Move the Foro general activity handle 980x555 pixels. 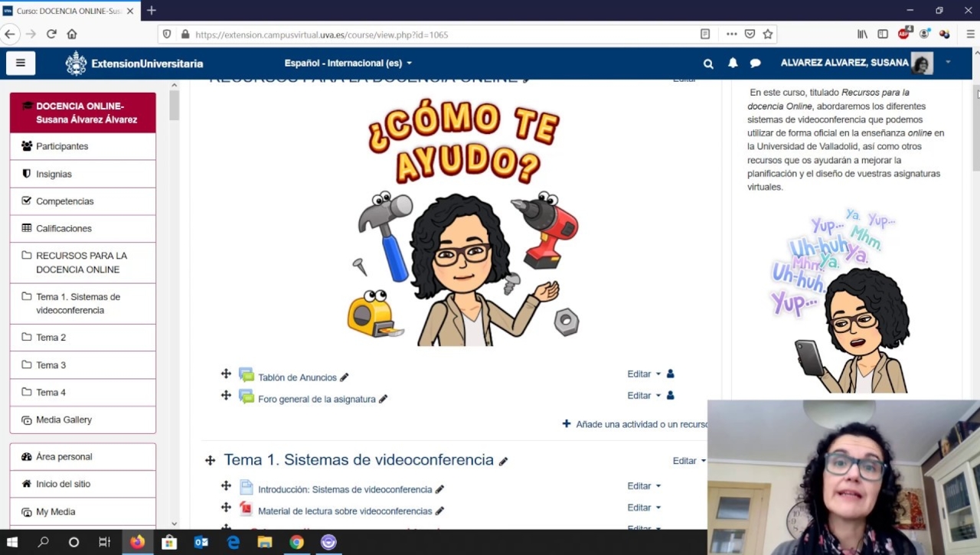coord(226,395)
